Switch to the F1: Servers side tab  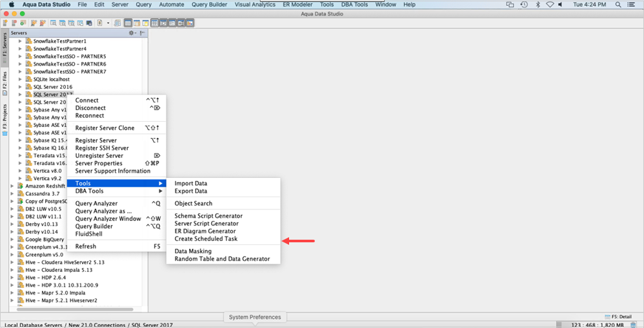tap(5, 47)
